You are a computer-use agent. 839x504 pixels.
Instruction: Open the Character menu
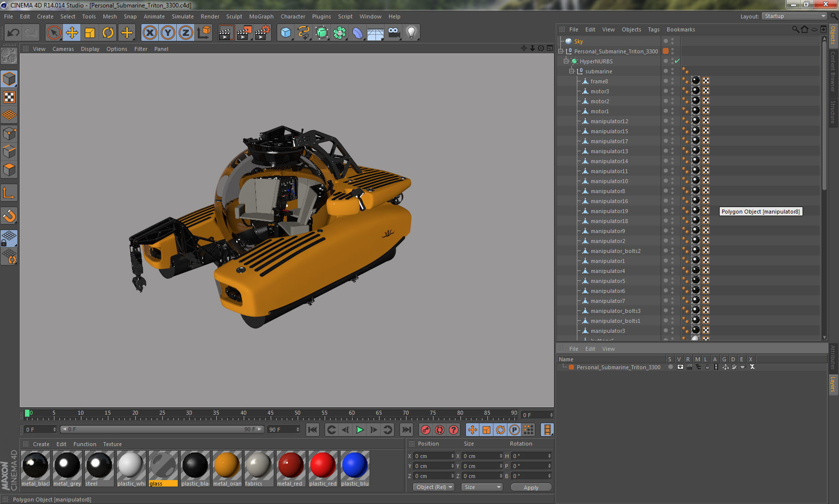tap(293, 16)
